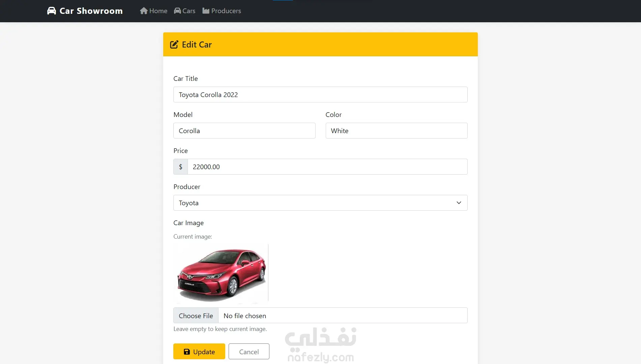Go to the Cars navigation link
This screenshot has width=641, height=364.
(x=185, y=11)
